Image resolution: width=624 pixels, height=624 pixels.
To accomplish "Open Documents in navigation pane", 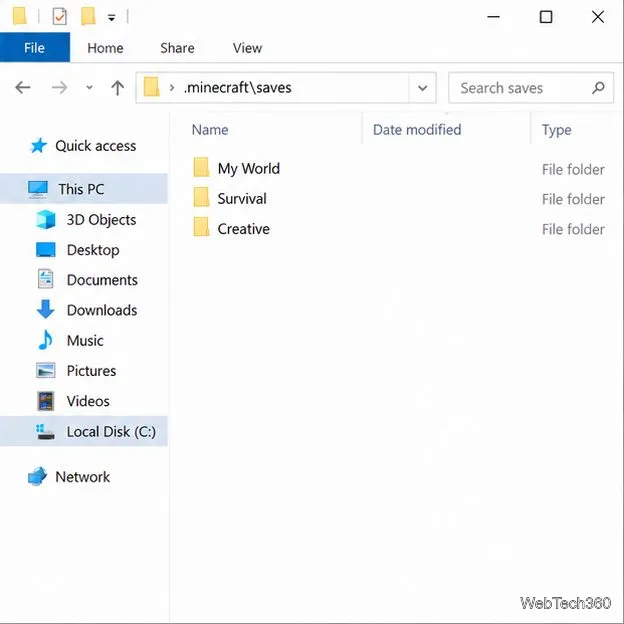I will 102,280.
